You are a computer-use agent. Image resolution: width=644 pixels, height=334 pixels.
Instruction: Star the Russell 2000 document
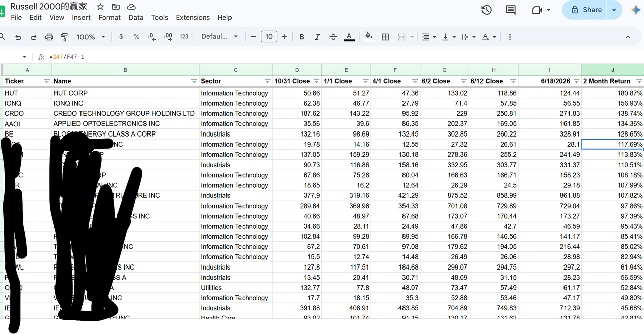[100, 7]
